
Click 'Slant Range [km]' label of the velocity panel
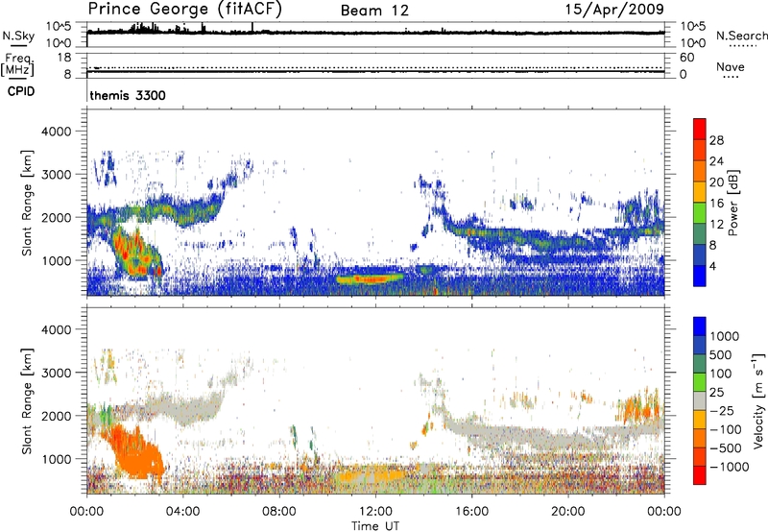tap(27, 401)
